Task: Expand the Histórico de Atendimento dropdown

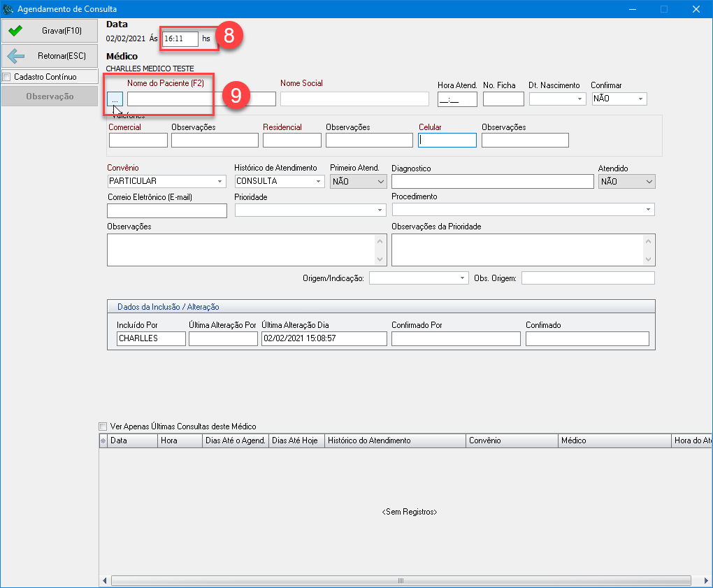Action: 319,182
